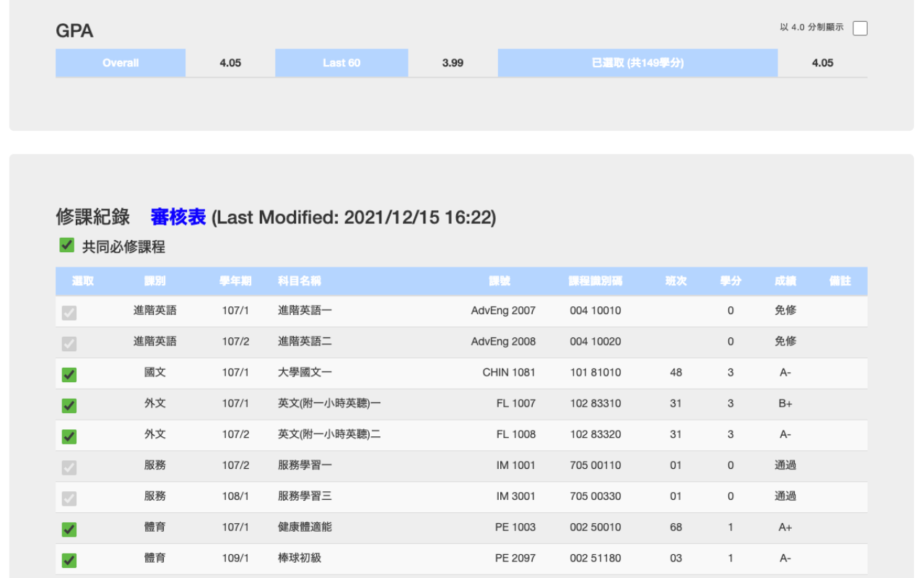Screen dimensions: 924x578
Task: Click the 成績 column header
Action: [785, 281]
